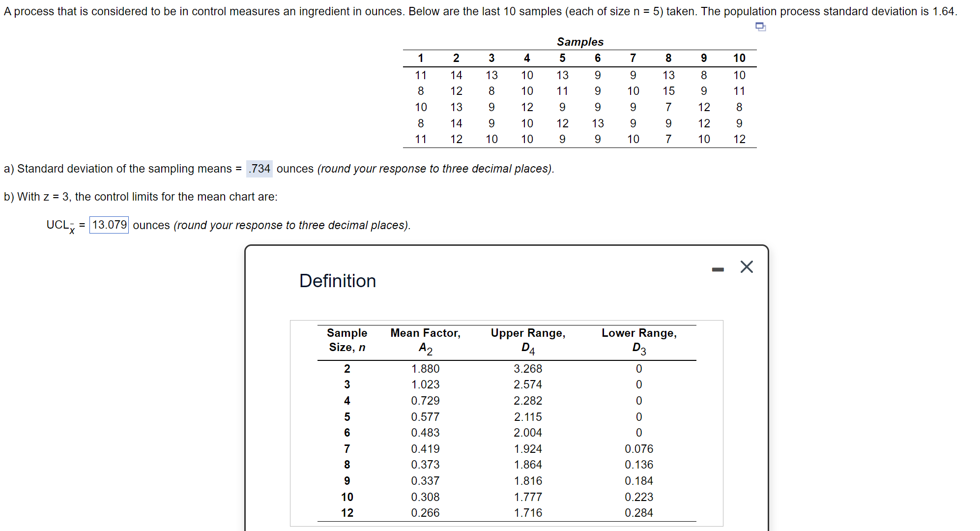Open the data table pop-out icon
This screenshot has width=980, height=531.
click(760, 27)
